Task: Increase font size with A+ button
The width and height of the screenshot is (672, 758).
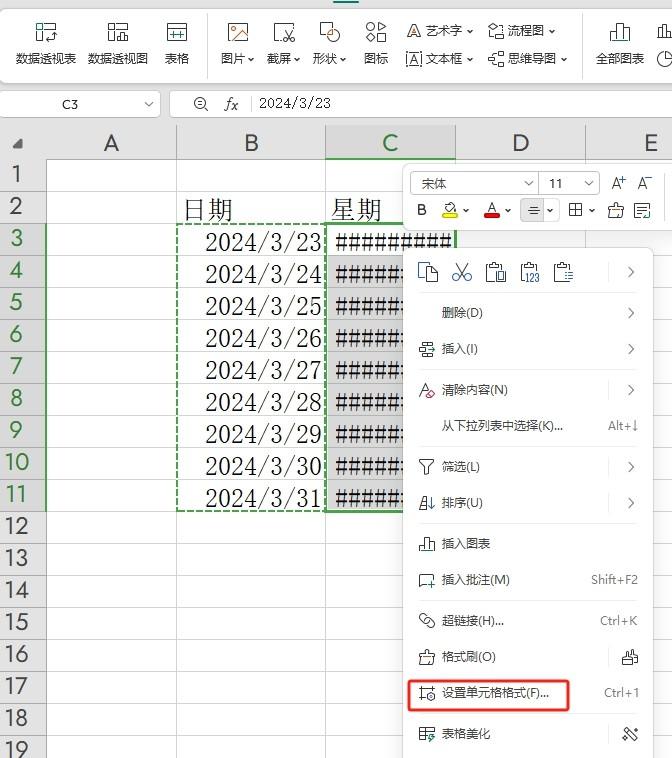Action: click(619, 183)
